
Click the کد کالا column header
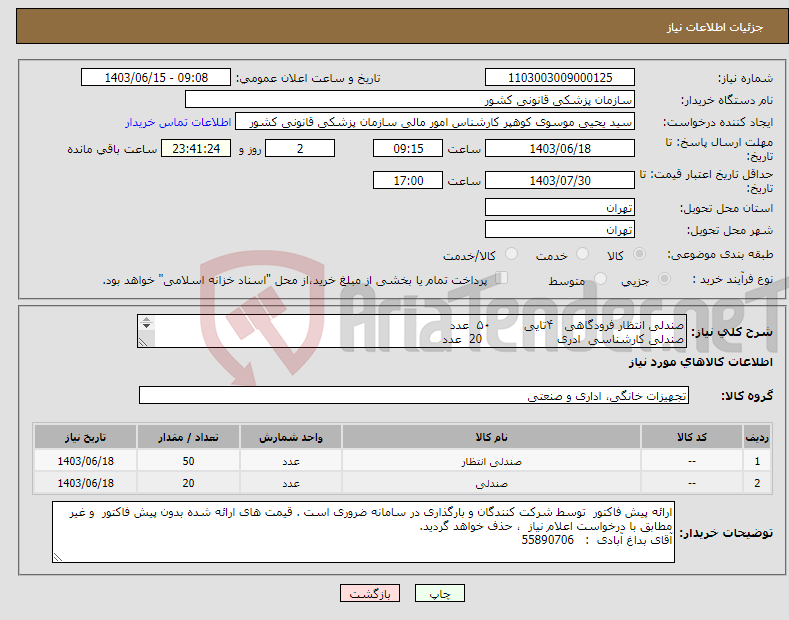692,437
